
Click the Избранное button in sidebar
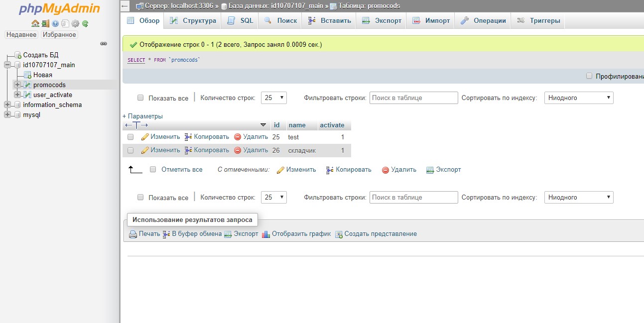(x=59, y=35)
